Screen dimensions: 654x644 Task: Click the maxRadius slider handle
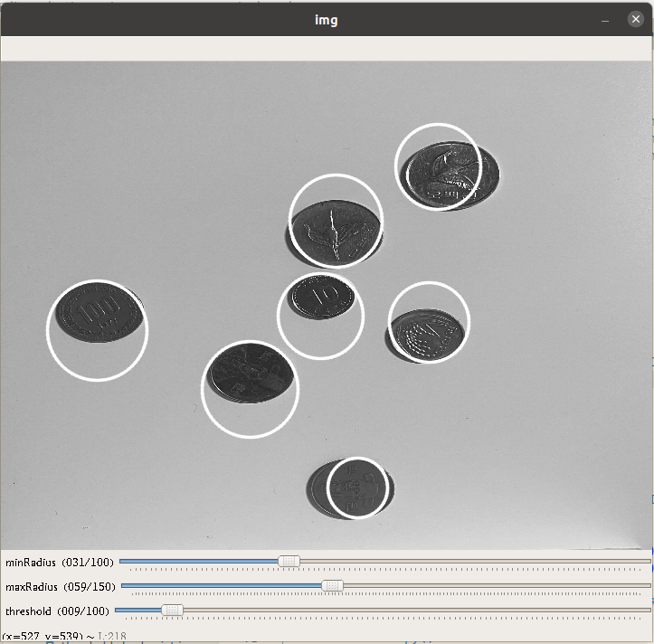click(x=332, y=585)
